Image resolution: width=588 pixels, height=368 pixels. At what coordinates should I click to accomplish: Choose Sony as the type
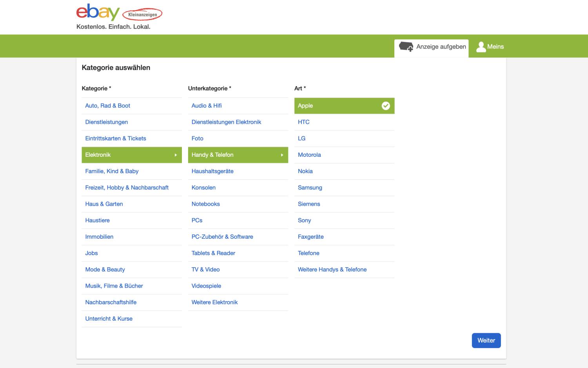(344, 221)
